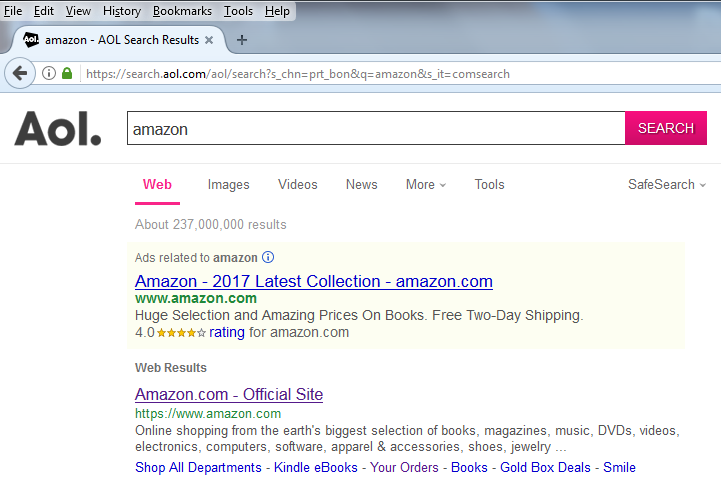Image resolution: width=721 pixels, height=488 pixels.
Task: Close the AOL Search Results tab
Action: (208, 40)
